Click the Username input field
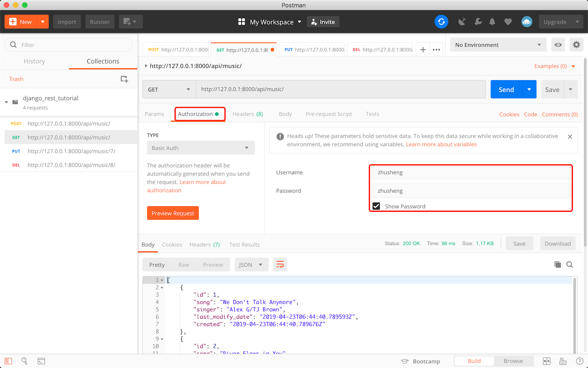 pos(471,172)
